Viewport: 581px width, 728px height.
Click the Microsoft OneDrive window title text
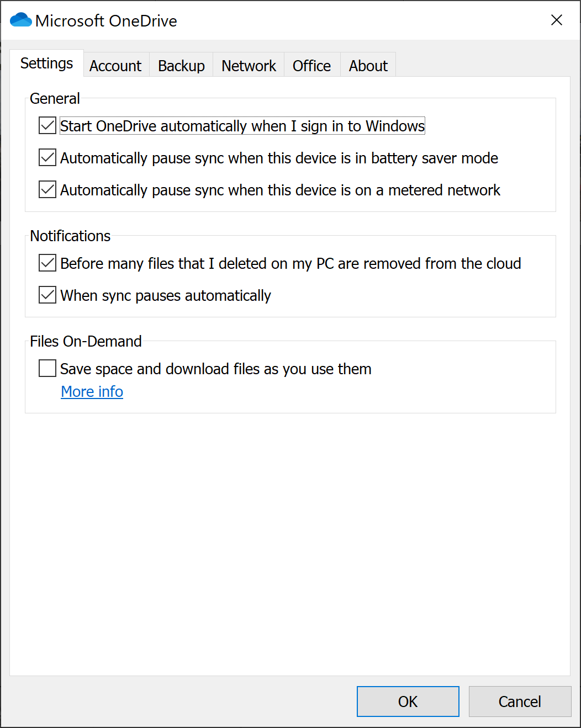(106, 20)
